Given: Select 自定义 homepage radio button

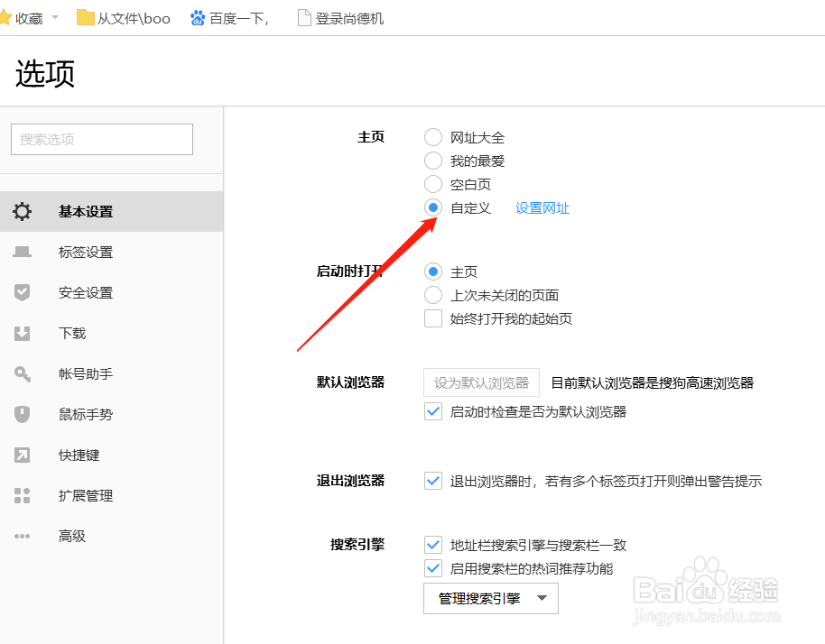Looking at the screenshot, I should click(433, 207).
